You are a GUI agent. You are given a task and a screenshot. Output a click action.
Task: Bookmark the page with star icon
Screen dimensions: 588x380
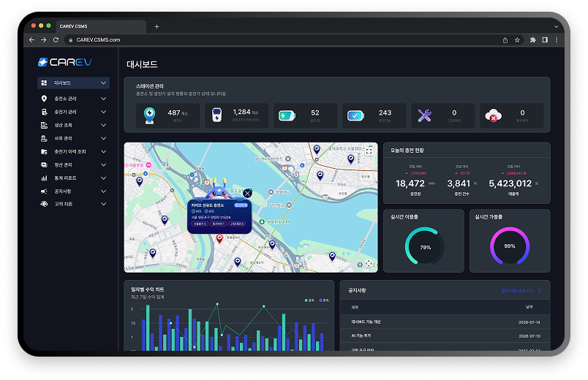[517, 40]
